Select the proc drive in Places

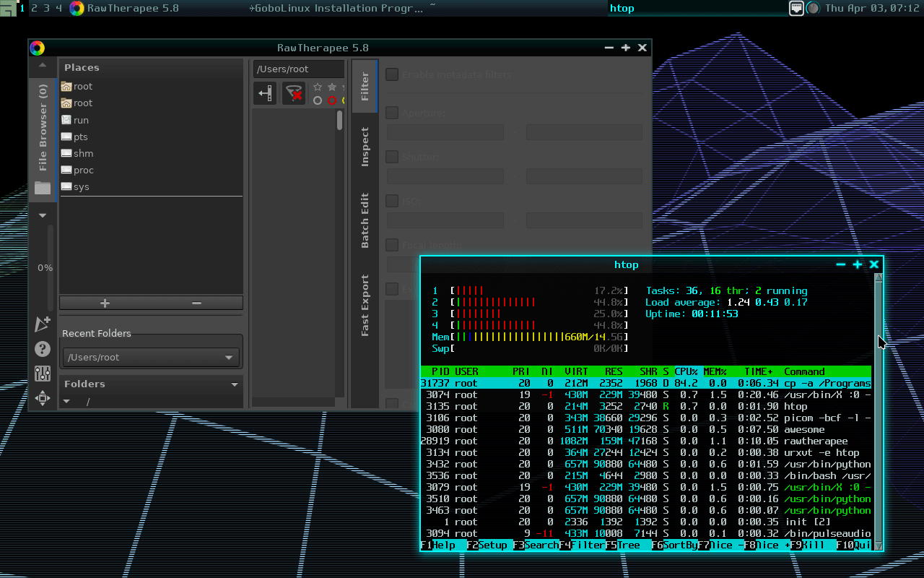point(151,170)
